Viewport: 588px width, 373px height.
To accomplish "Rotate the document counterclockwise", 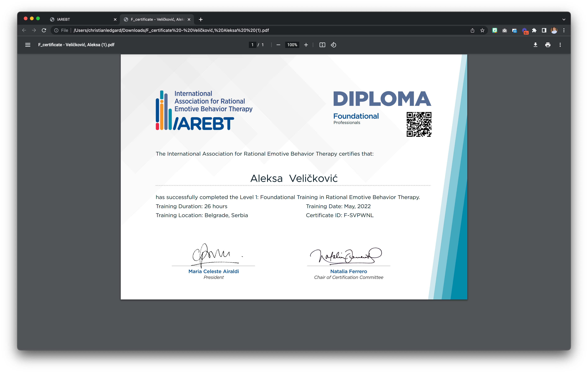I will click(x=333, y=45).
